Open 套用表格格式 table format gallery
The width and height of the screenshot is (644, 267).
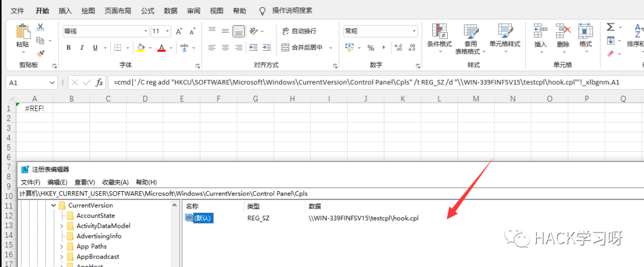point(470,39)
